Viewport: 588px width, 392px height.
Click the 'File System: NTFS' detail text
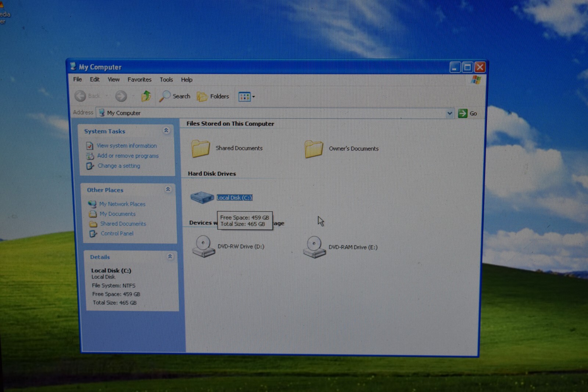[x=114, y=285]
